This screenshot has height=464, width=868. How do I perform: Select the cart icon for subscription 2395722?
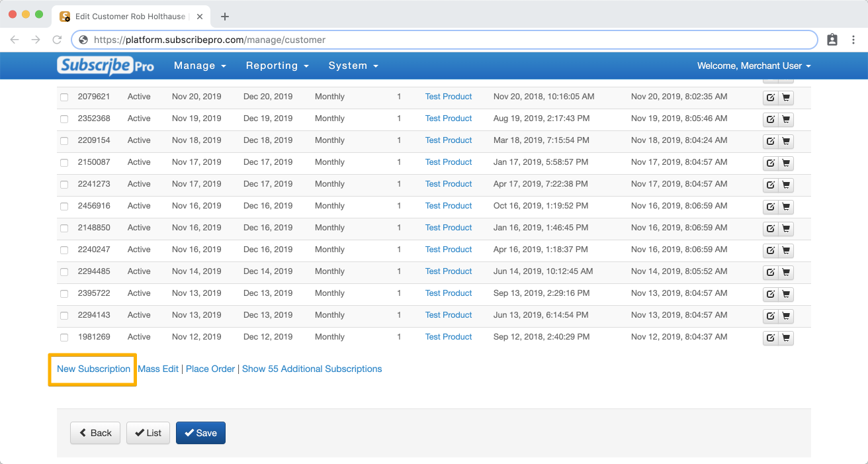(x=786, y=295)
